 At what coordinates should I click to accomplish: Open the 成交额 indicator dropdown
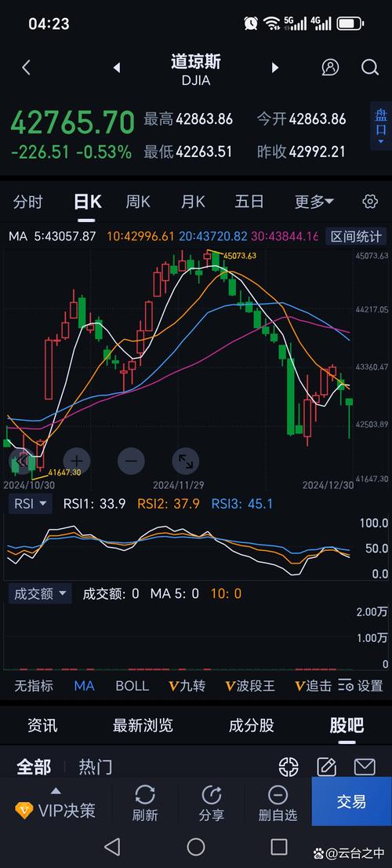pyautogui.click(x=40, y=594)
